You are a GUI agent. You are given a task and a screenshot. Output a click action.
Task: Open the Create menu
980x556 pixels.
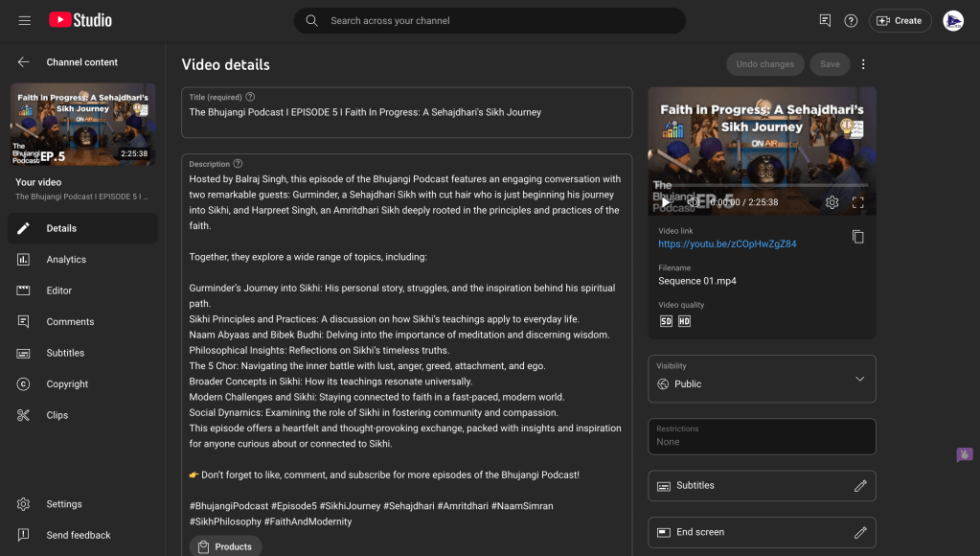click(900, 20)
